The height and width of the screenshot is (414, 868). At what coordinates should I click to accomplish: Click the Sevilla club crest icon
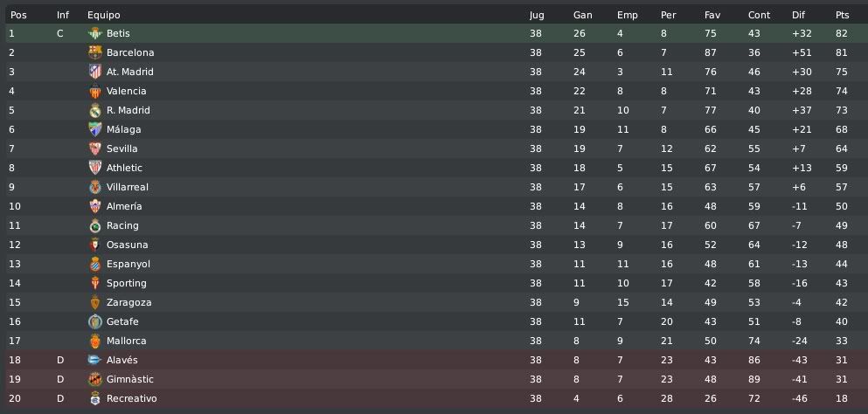coord(95,148)
